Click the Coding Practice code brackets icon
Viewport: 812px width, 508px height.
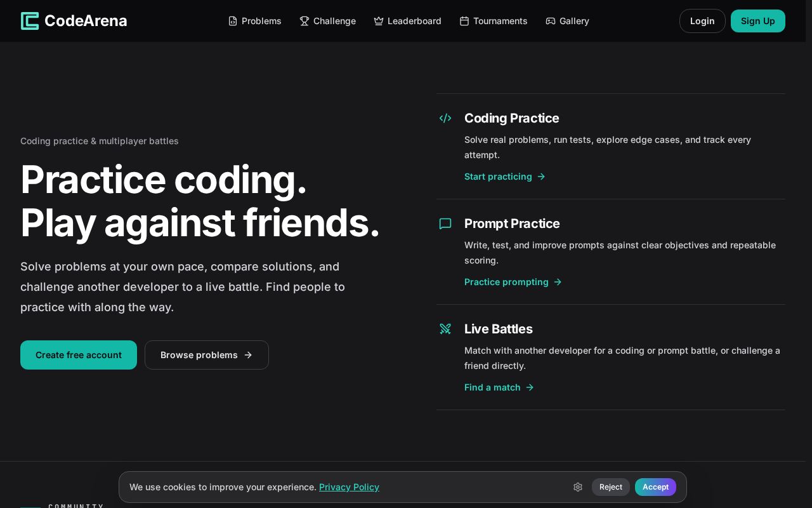[445, 118]
